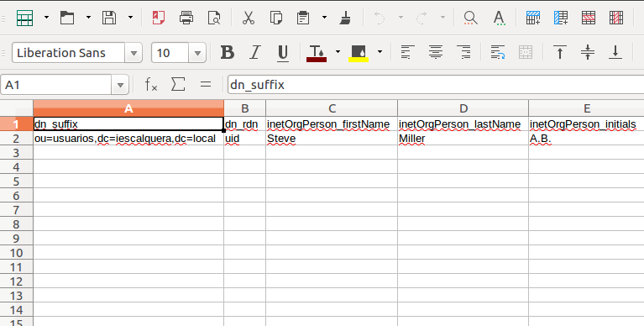This screenshot has width=644, height=326.
Task: Click the Open file folder icon
Action: [x=67, y=18]
